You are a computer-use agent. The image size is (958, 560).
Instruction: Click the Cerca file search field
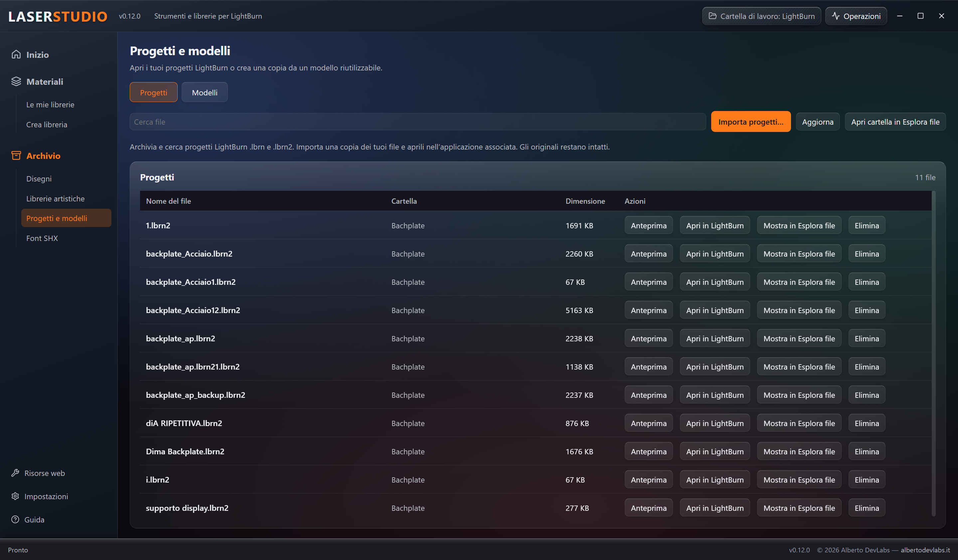pyautogui.click(x=418, y=122)
